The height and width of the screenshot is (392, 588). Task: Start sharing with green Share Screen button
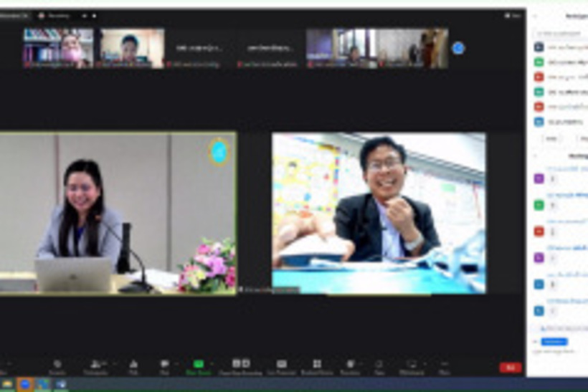click(199, 367)
